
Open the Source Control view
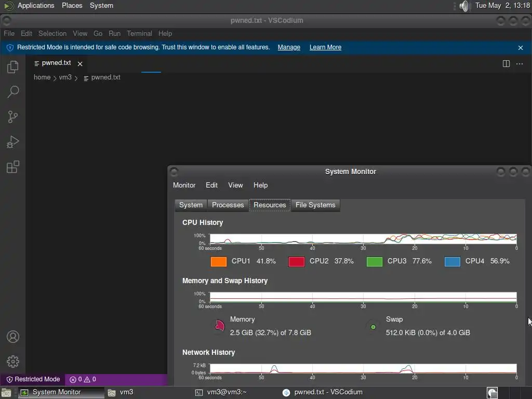pyautogui.click(x=13, y=117)
